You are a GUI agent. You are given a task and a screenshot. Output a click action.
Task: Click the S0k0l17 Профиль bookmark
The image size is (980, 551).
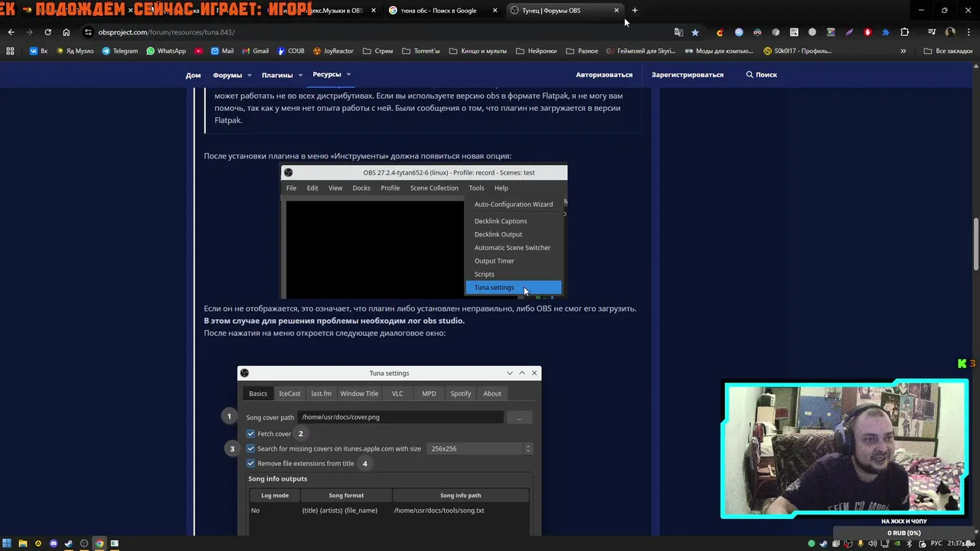pyautogui.click(x=798, y=51)
